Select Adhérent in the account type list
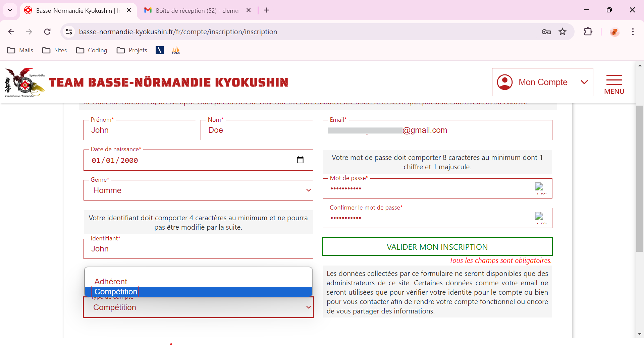Screen dimensions: 644x345 click(111, 281)
